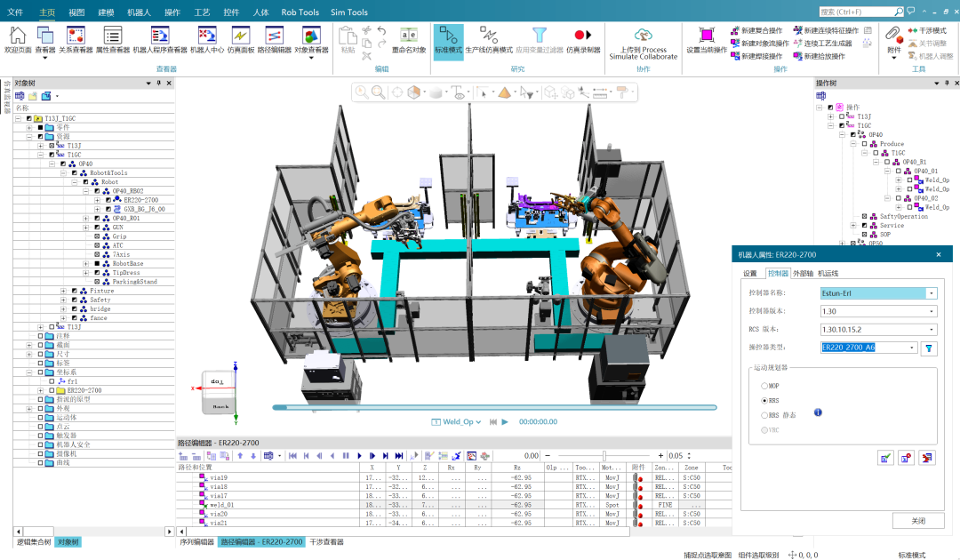Screen dimensions: 960x560
Task: Open the 仿真面板 simulation panel
Action: tap(240, 39)
